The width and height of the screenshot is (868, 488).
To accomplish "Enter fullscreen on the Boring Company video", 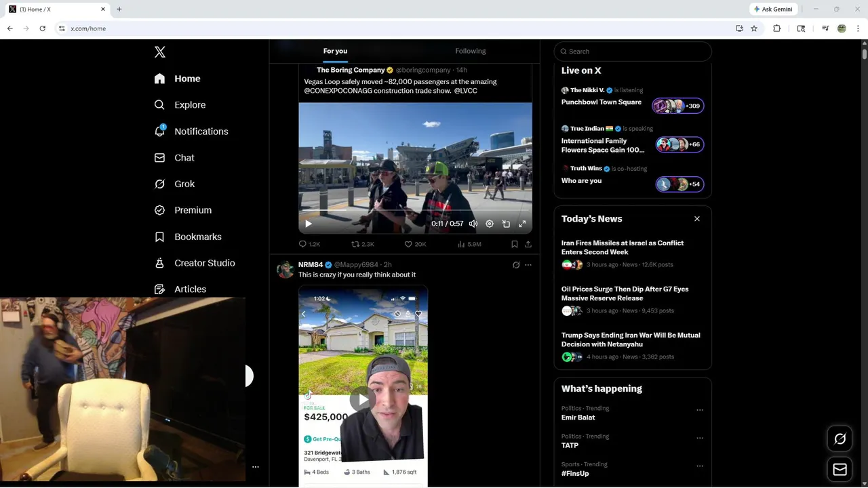I will [x=522, y=224].
